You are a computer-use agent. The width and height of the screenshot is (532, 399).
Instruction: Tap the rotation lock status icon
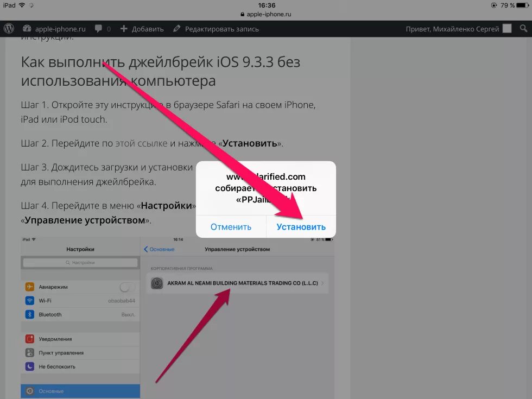pos(494,5)
